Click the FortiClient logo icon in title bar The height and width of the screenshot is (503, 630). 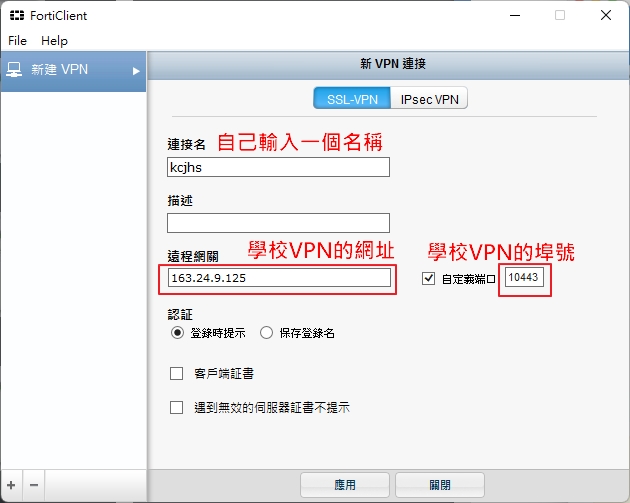pos(16,15)
